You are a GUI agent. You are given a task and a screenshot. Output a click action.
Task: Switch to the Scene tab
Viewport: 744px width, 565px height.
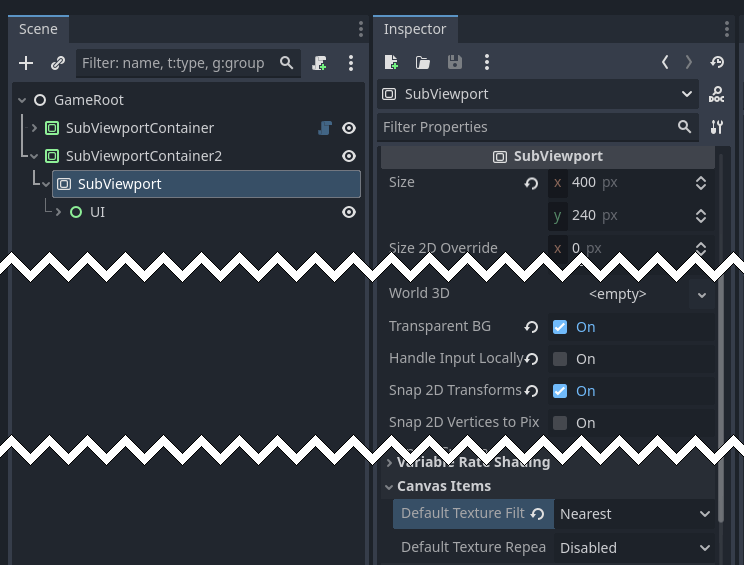click(x=38, y=29)
